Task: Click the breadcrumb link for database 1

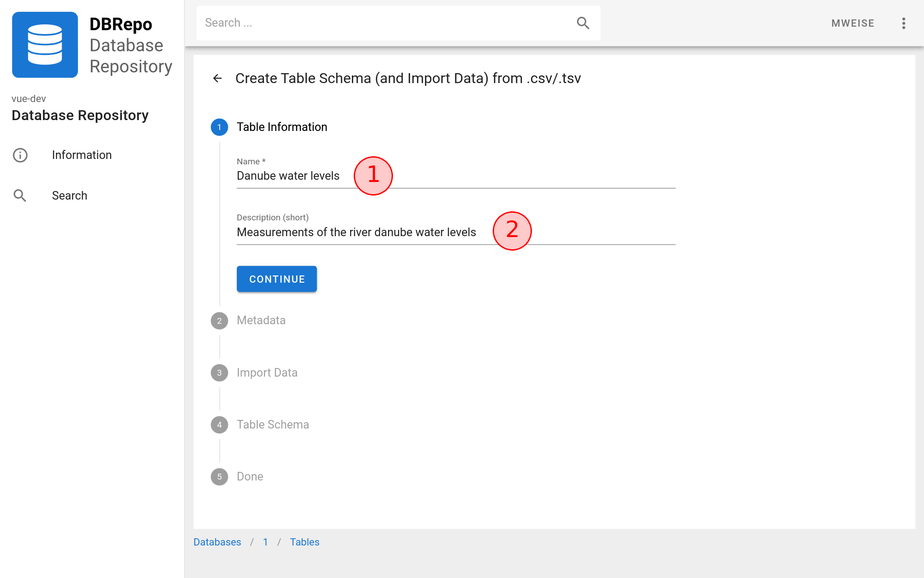Action: pyautogui.click(x=265, y=542)
